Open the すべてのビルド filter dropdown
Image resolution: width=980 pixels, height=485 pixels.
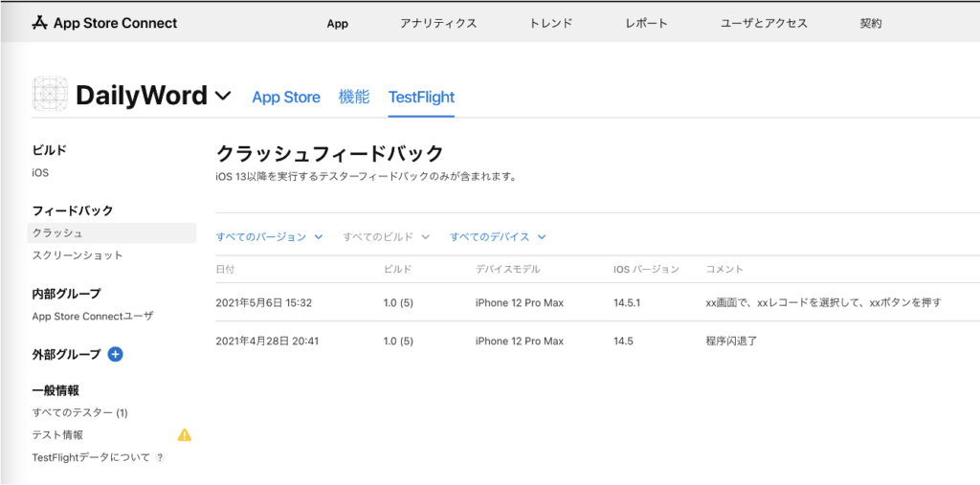coord(387,237)
